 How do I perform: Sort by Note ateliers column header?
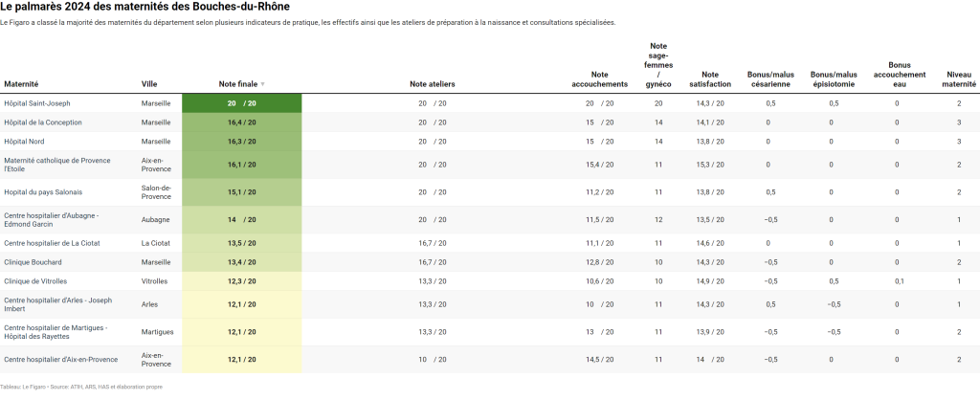coord(433,84)
